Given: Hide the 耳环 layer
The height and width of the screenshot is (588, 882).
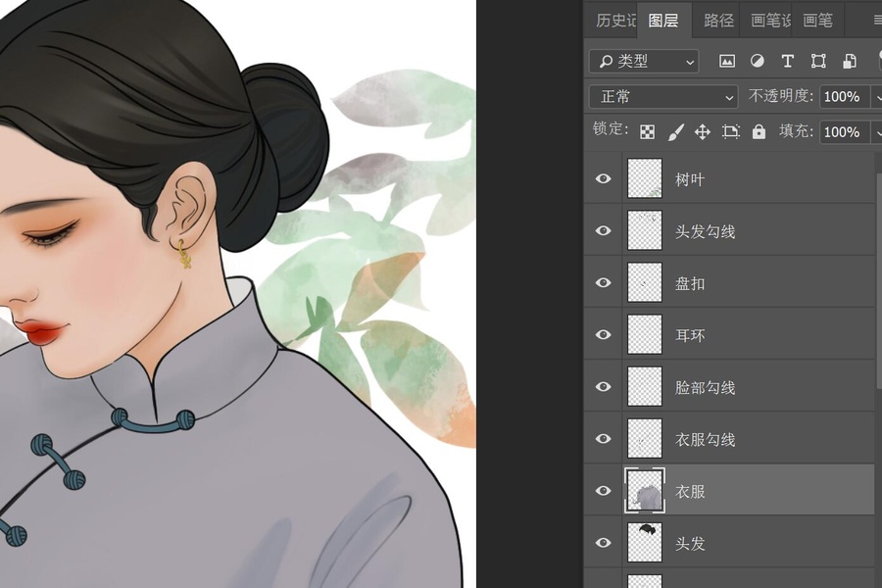Looking at the screenshot, I should [x=603, y=335].
